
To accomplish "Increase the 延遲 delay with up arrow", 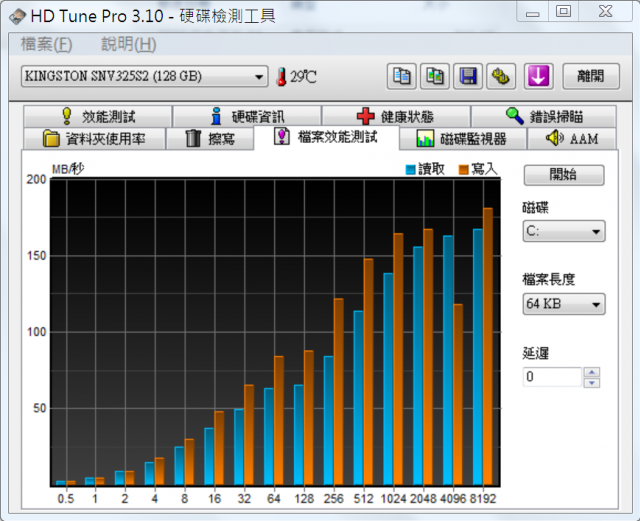I will click(x=592, y=372).
